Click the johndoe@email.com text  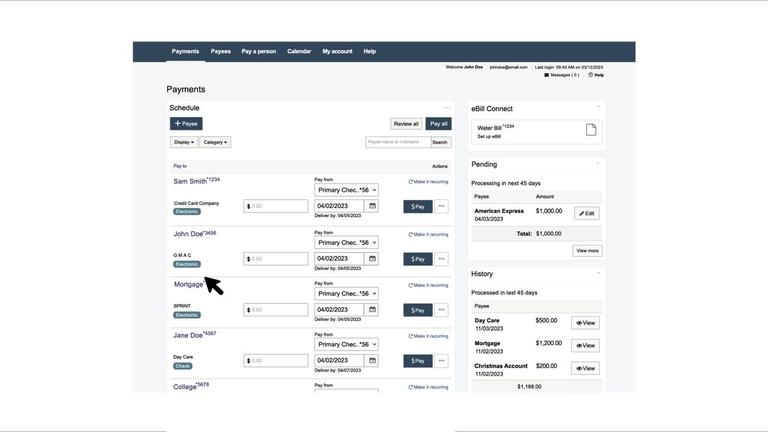[x=508, y=67]
